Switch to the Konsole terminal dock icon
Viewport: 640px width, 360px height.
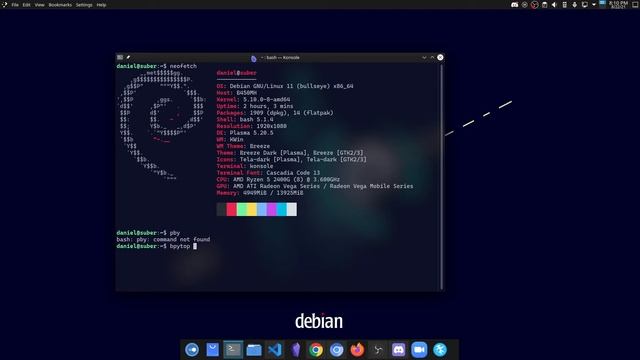(233, 350)
